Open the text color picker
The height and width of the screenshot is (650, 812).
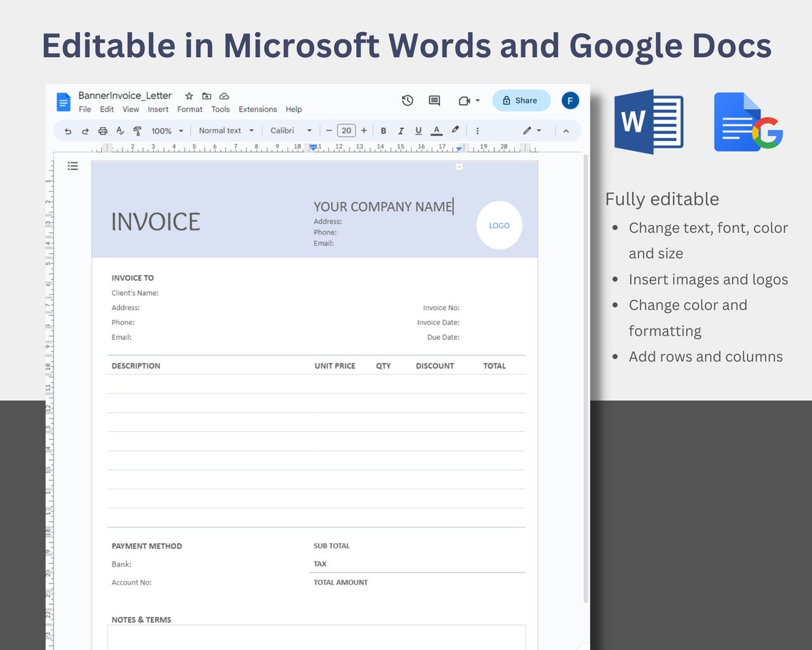[x=436, y=130]
